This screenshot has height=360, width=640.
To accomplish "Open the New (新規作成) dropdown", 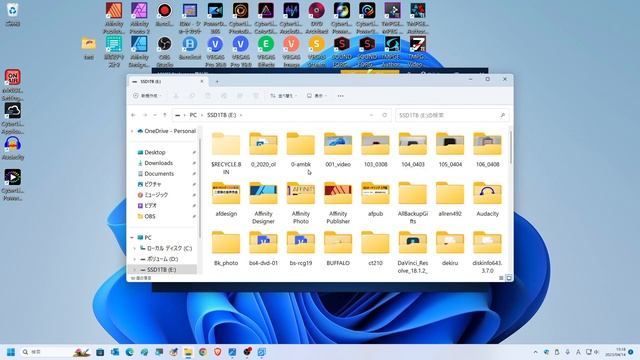I will pyautogui.click(x=147, y=96).
